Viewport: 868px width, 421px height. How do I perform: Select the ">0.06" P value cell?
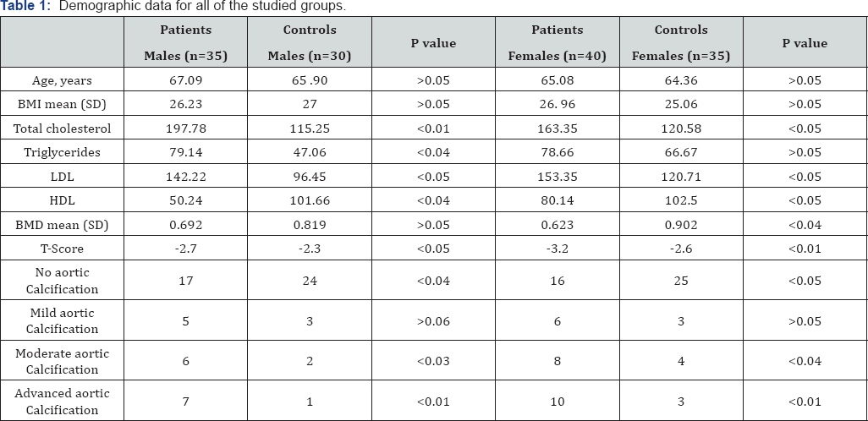pyautogui.click(x=432, y=320)
